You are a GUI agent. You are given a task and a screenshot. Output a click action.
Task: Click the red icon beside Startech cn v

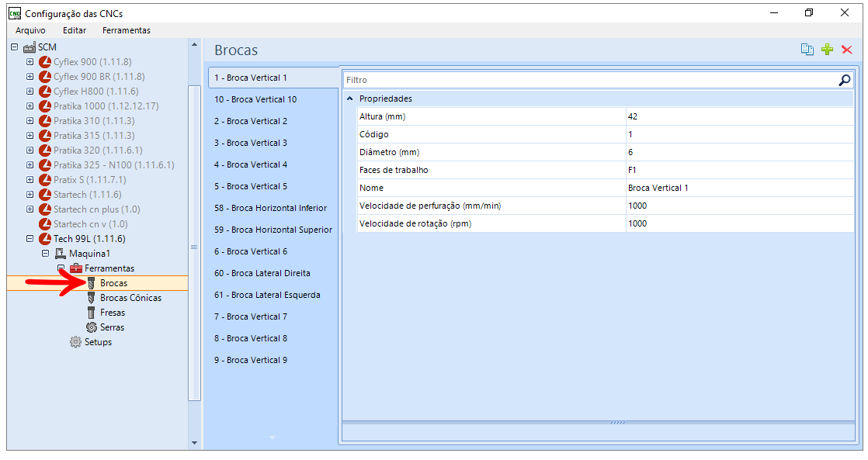(45, 224)
